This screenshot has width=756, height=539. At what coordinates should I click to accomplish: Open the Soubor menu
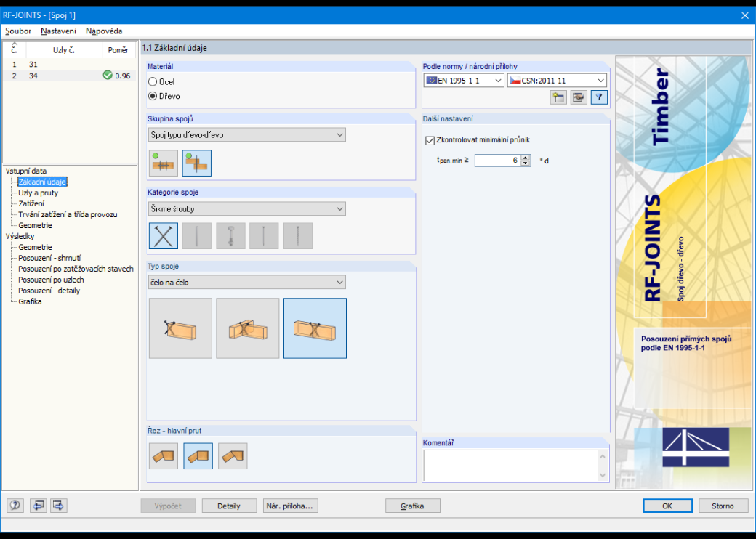click(18, 31)
